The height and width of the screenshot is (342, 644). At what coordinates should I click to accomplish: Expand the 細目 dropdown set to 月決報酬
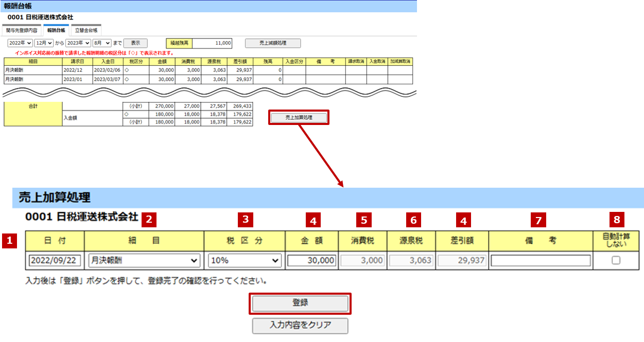point(144,261)
